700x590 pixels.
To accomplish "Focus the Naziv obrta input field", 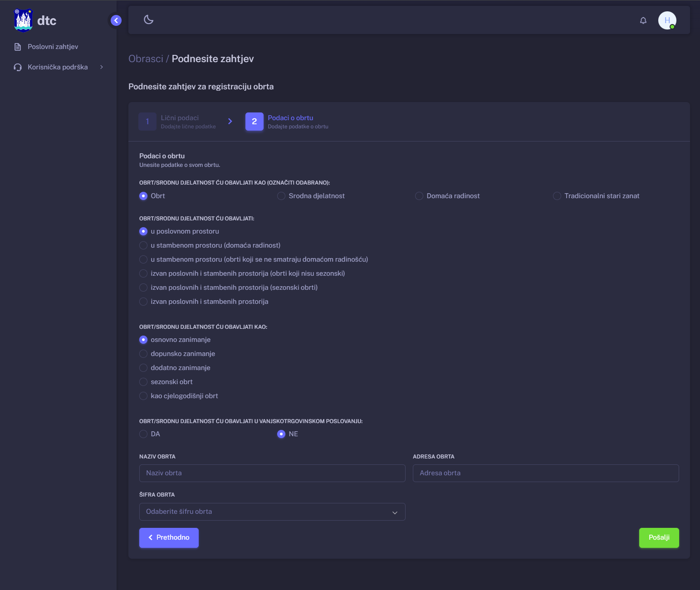I will click(x=272, y=473).
